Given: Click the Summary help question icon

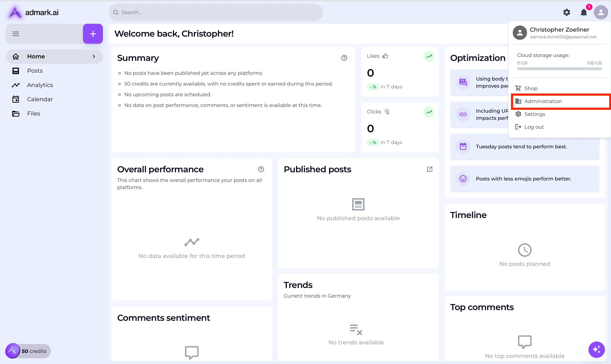Looking at the screenshot, I should 344,58.
